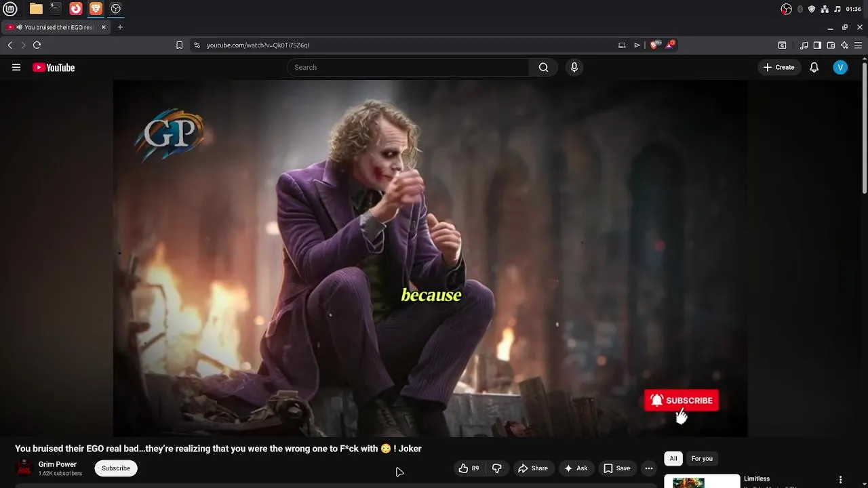The image size is (868, 488).
Task: Open YouTube notifications bell
Action: [814, 67]
